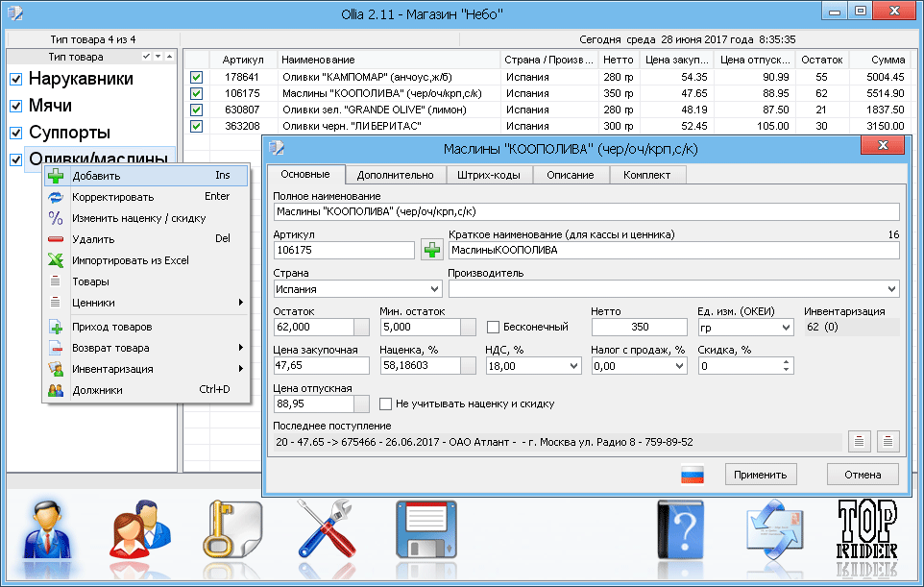Screen dimensions: 924x587
Task: Click the Скидка, % spinner arrows
Action: 786,366
